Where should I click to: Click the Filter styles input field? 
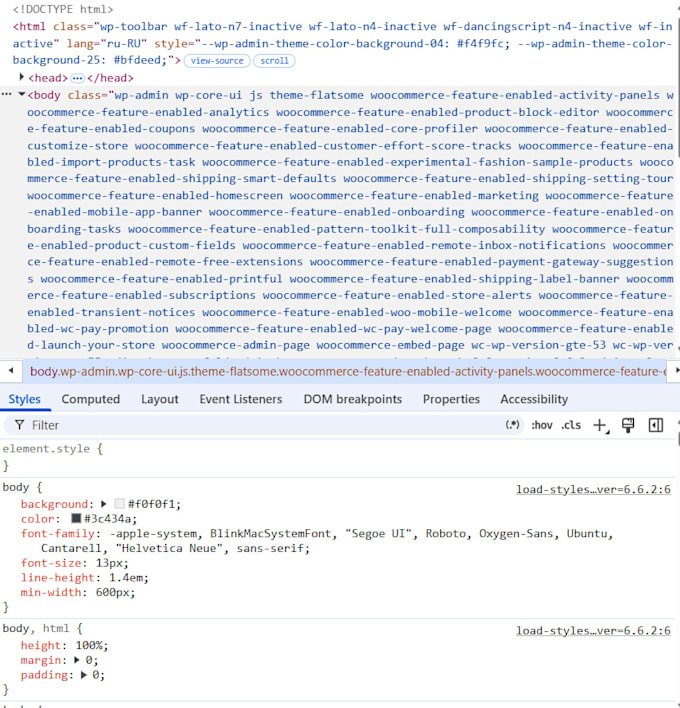coord(266,425)
